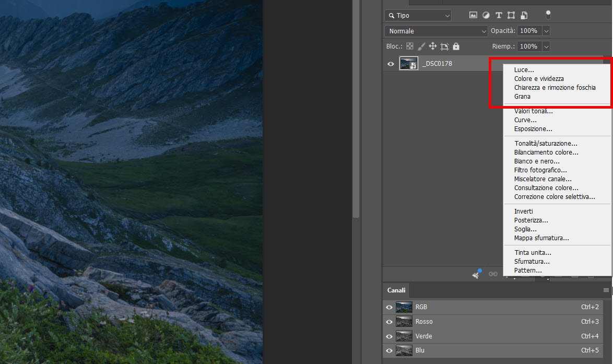Toggle layer filtering switch on or off
Screen dimensions: 613x364
pyautogui.click(x=548, y=15)
